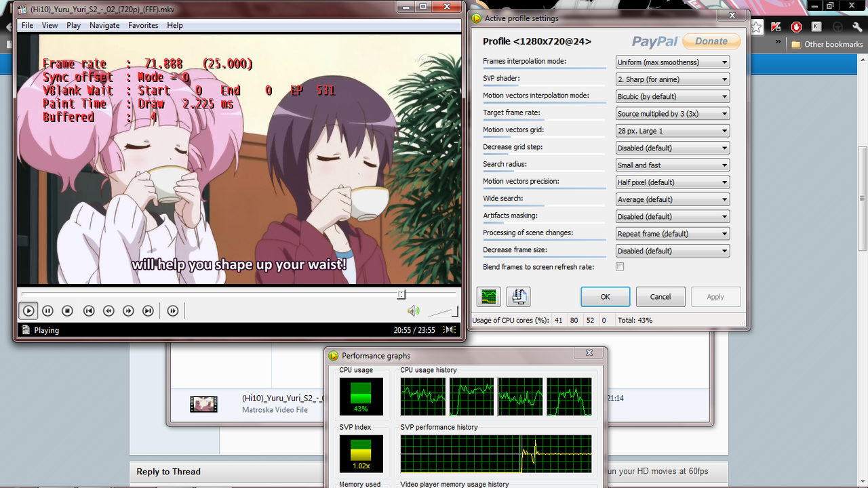
Task: Close the Active profile settings dialog
Action: 732,15
